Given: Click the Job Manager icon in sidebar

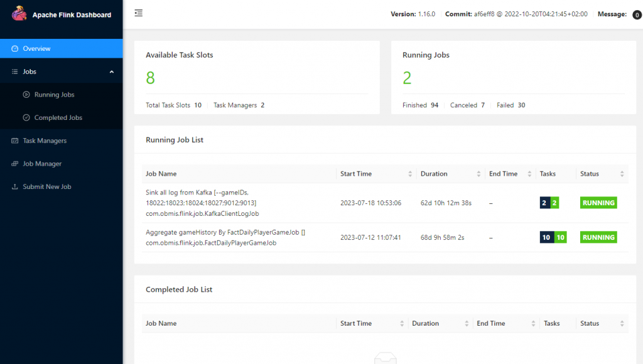Looking at the screenshot, I should coord(15,164).
